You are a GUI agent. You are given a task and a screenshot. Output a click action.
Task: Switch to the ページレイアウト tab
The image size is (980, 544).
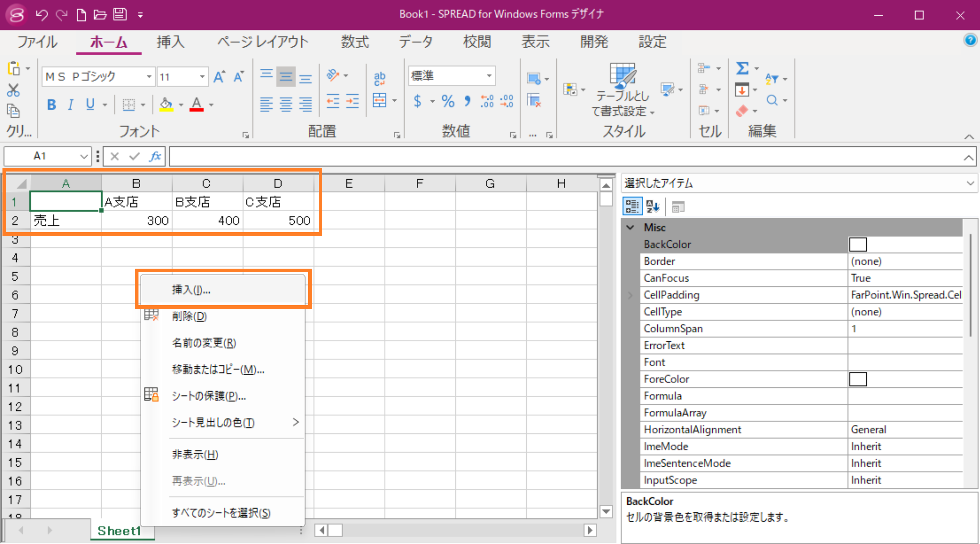[263, 42]
